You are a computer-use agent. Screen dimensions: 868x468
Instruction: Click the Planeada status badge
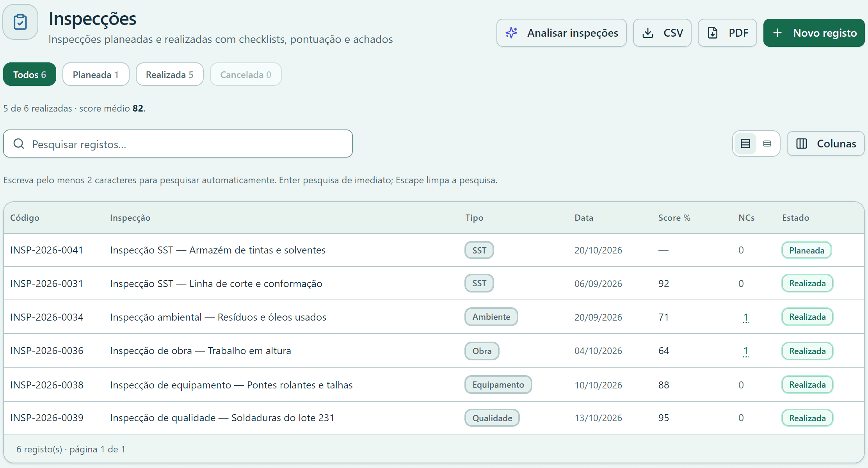point(806,250)
